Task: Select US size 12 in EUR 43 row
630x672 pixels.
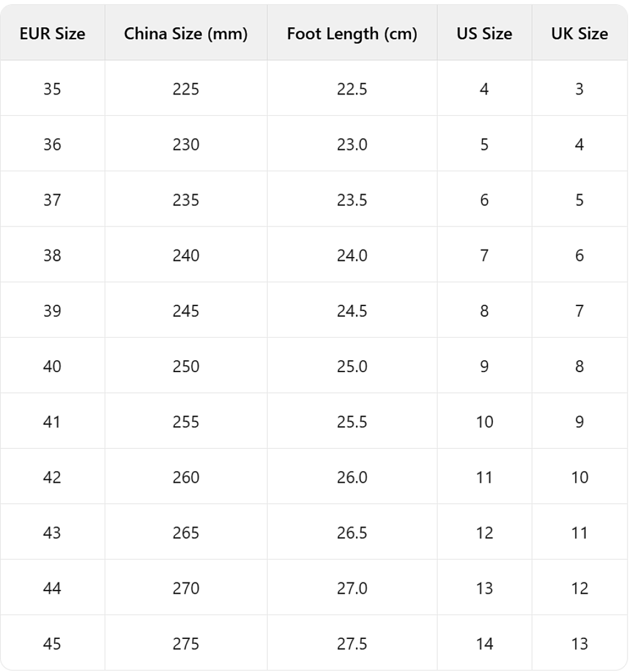Action: [x=484, y=533]
